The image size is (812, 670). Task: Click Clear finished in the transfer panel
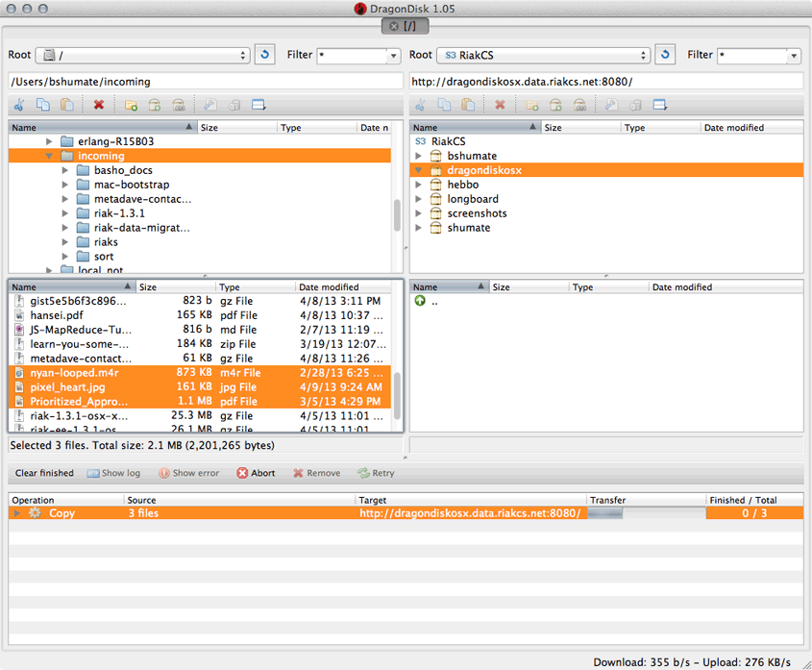(x=43, y=472)
